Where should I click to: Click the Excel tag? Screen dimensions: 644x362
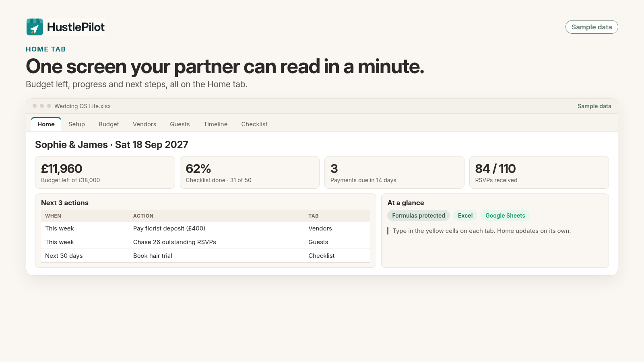tap(465, 216)
